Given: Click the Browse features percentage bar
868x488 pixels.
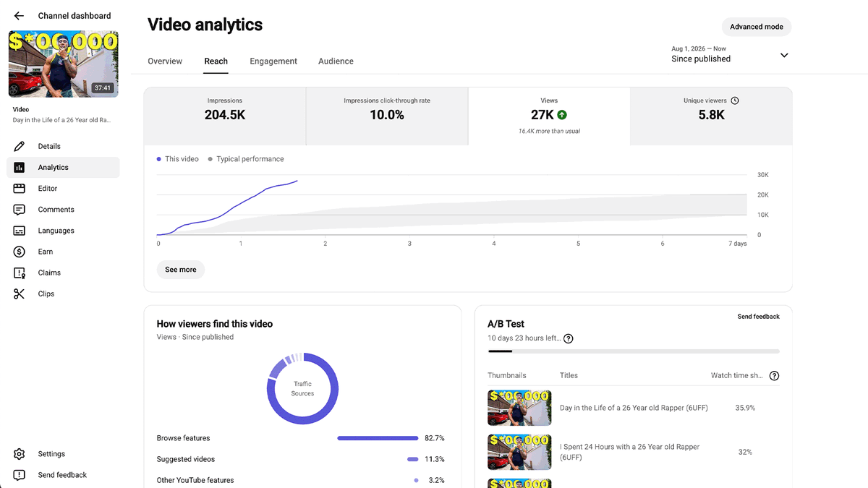Looking at the screenshot, I should pyautogui.click(x=378, y=438).
